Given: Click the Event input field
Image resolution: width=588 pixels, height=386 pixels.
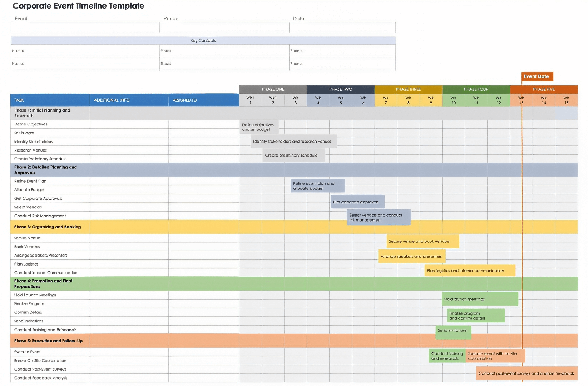Looking at the screenshot, I should [85, 28].
